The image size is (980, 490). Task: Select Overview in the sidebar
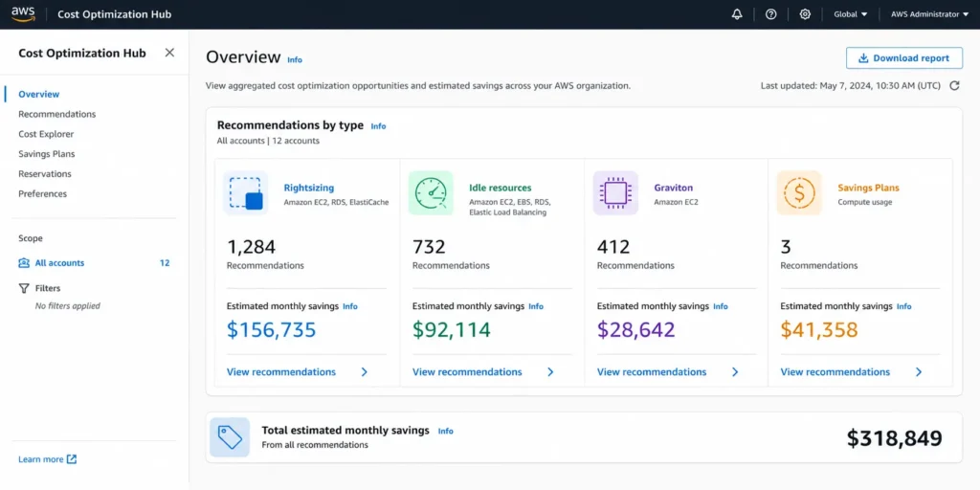(38, 95)
